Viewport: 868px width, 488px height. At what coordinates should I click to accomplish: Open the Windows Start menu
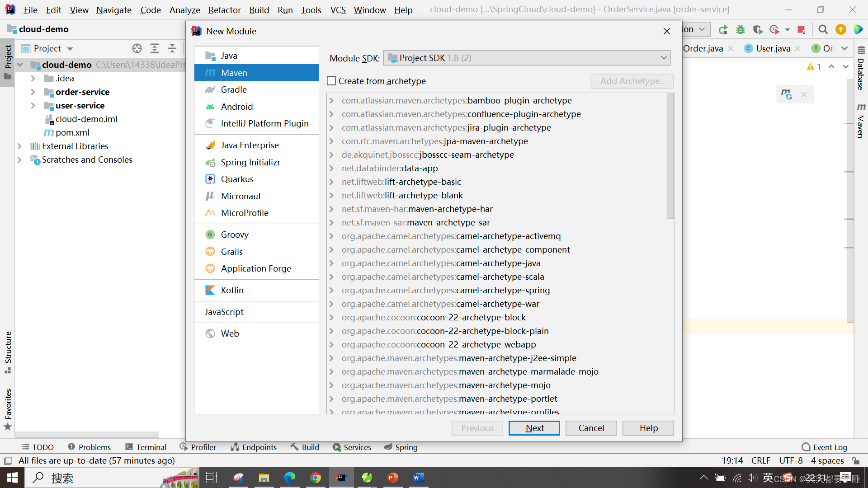click(x=12, y=478)
